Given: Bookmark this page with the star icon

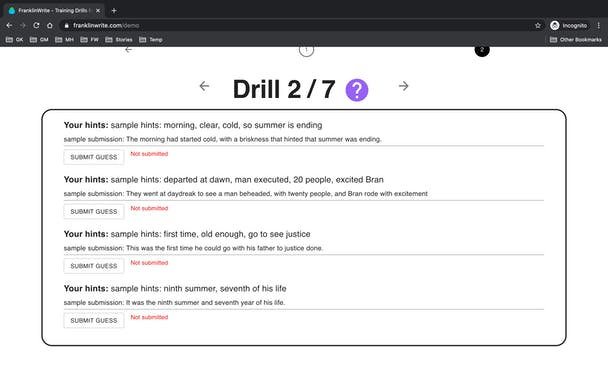Looking at the screenshot, I should (x=538, y=26).
